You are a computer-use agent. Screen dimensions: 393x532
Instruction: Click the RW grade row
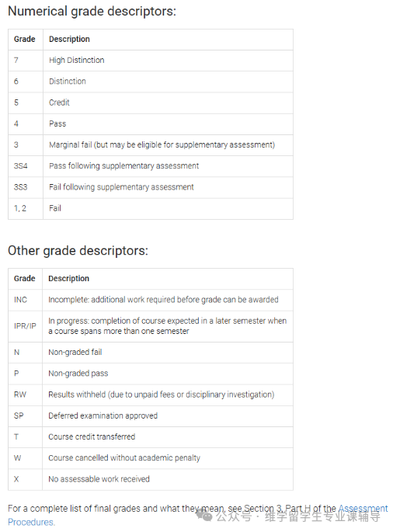151,395
